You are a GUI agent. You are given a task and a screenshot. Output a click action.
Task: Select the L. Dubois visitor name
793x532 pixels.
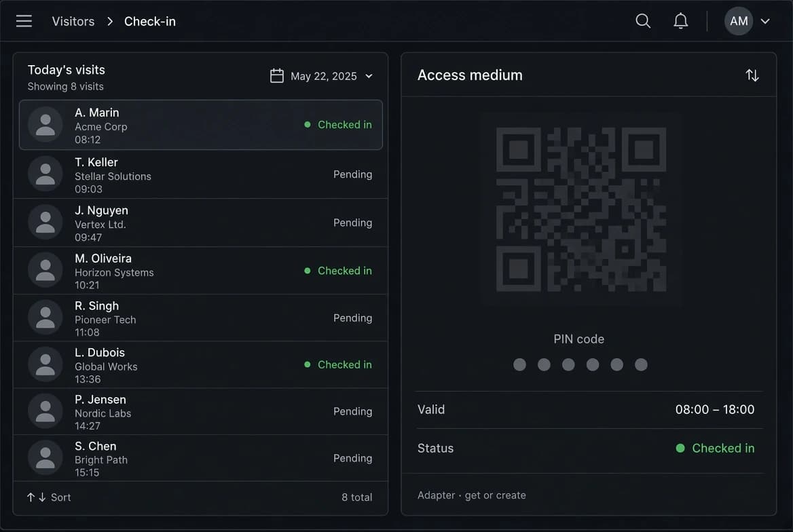[x=100, y=352]
